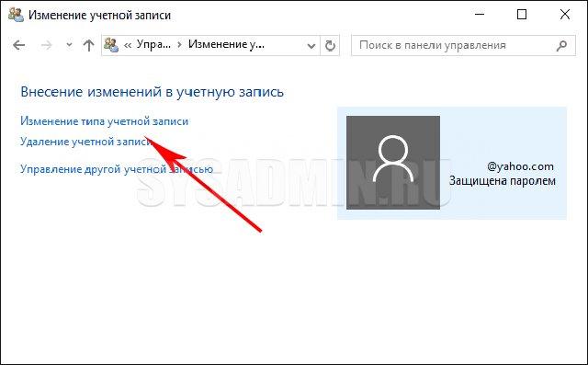This screenshot has height=365, width=588.
Task: Open Управление другой учетной записью link
Action: 117,169
